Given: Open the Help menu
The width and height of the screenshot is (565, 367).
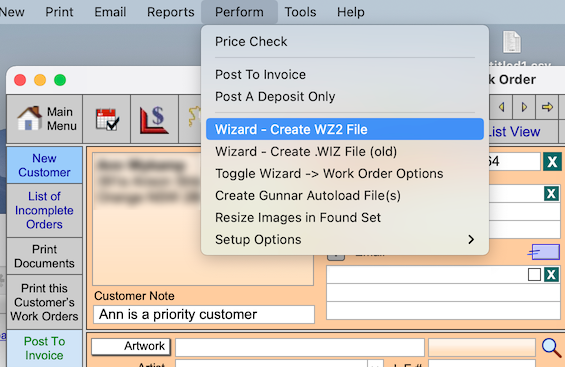Looking at the screenshot, I should click(x=351, y=12).
